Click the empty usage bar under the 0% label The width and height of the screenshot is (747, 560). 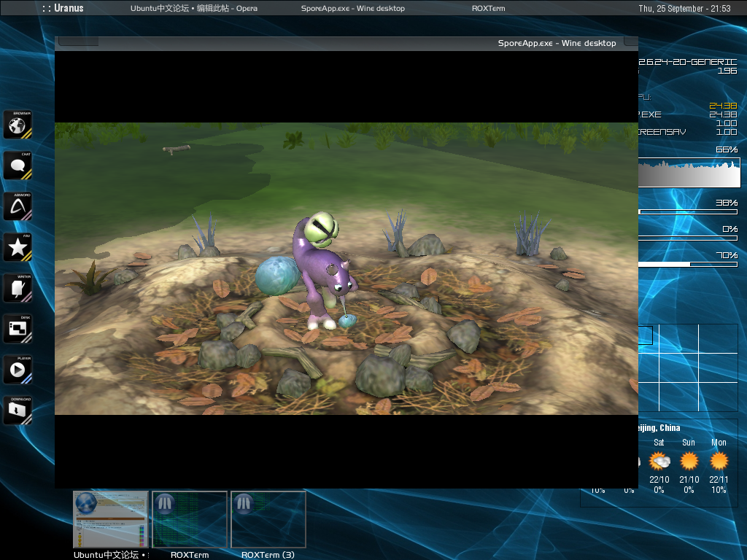point(688,238)
